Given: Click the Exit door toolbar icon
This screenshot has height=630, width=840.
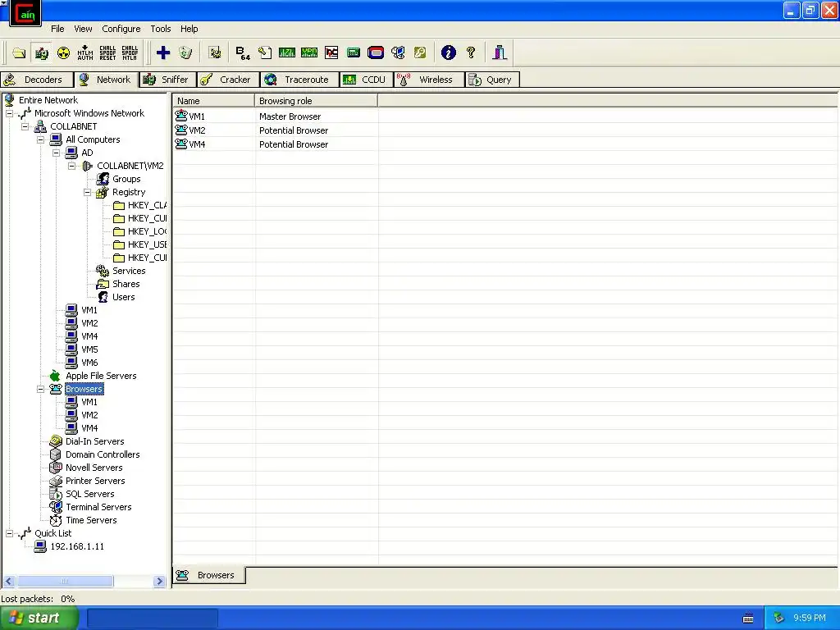Looking at the screenshot, I should (500, 52).
